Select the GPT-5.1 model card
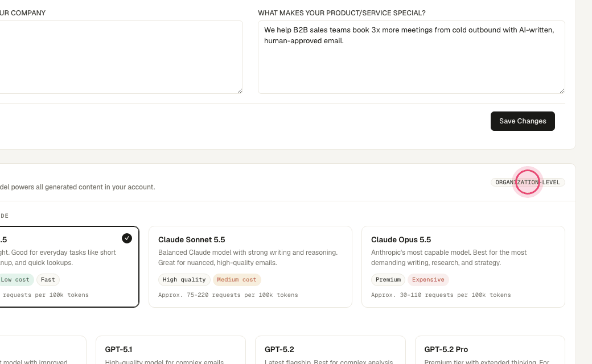Image resolution: width=592 pixels, height=364 pixels. point(171,350)
